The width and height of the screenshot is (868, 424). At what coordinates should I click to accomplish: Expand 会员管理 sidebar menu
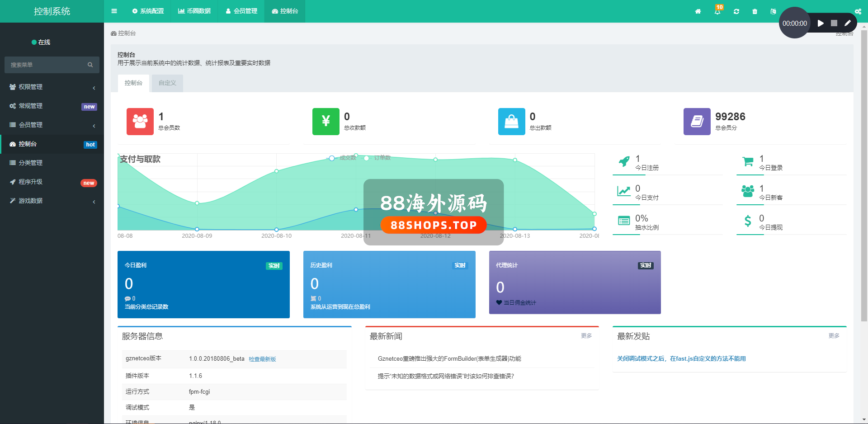(x=52, y=125)
